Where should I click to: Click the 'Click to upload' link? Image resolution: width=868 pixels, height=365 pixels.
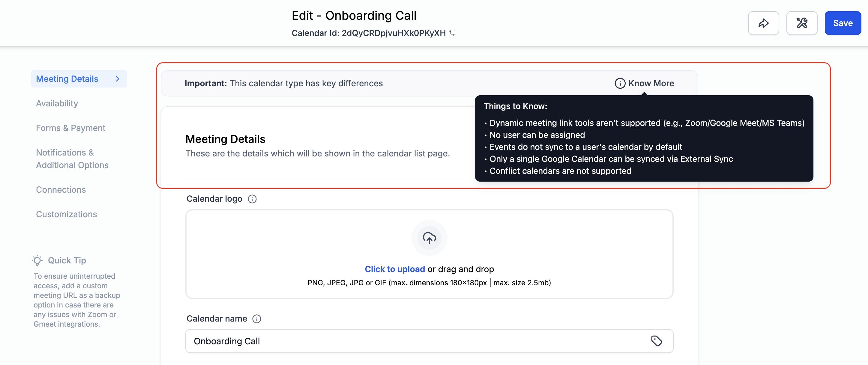click(x=395, y=269)
